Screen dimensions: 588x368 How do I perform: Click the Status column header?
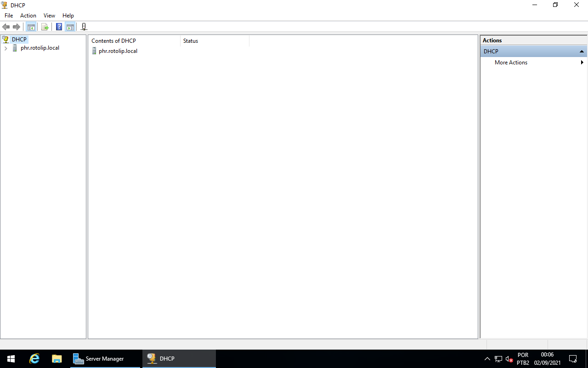190,40
